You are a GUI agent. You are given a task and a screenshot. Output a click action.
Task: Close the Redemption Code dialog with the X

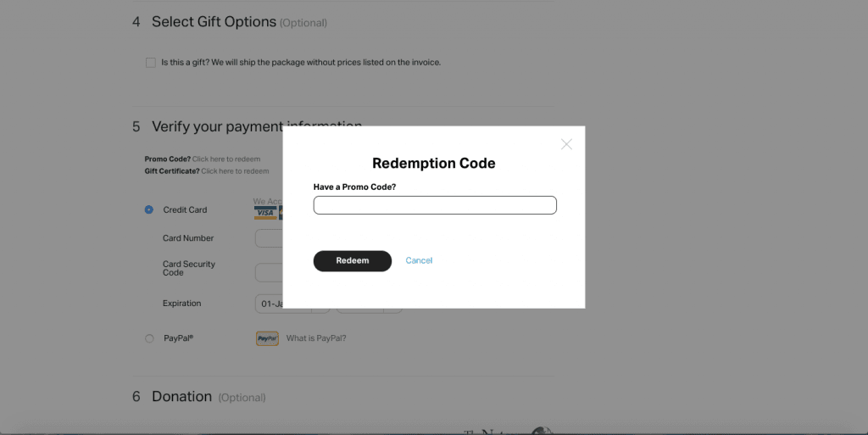[566, 144]
